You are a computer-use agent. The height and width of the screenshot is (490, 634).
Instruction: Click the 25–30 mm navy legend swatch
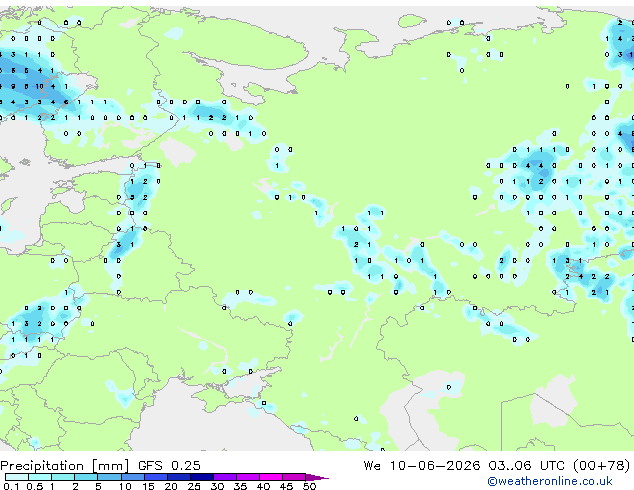click(202, 477)
